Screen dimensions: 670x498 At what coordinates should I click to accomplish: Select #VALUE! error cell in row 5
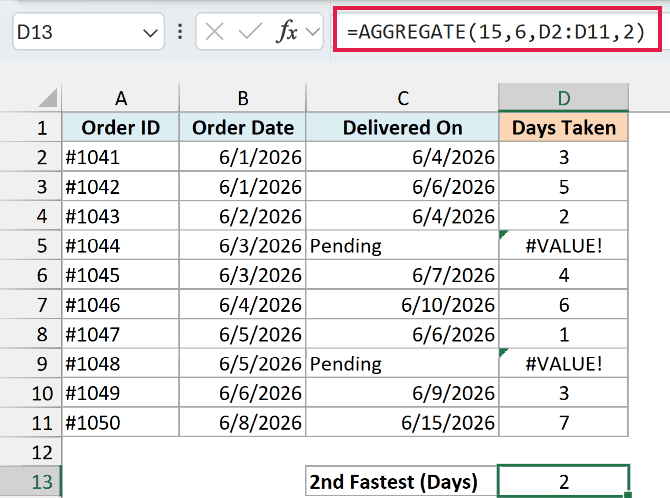point(564,245)
